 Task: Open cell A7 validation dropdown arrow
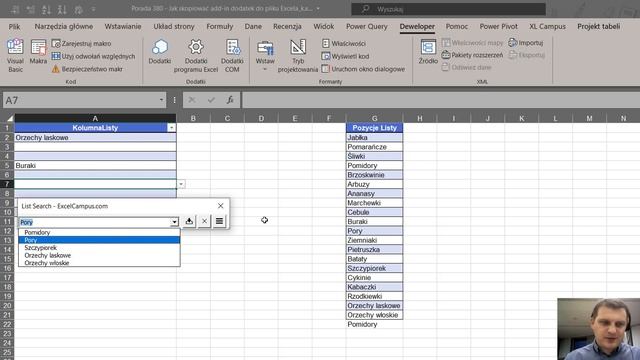(x=181, y=184)
